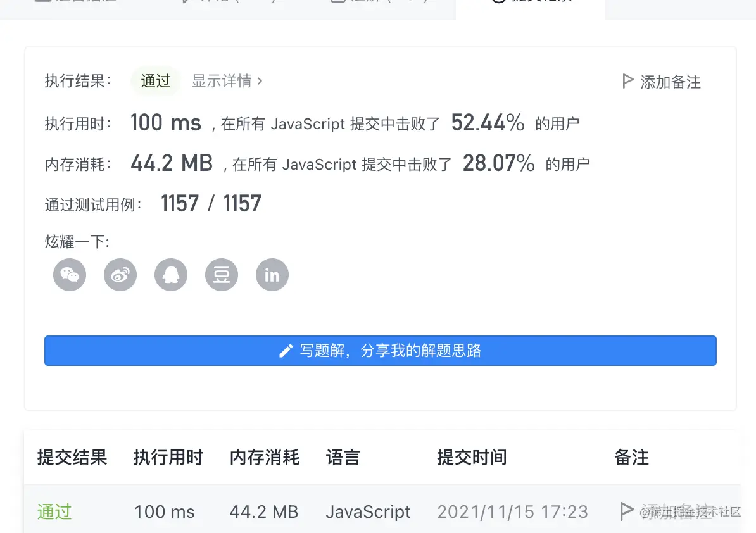This screenshot has width=756, height=533.
Task: Share result via Weibo icon
Action: tap(120, 275)
